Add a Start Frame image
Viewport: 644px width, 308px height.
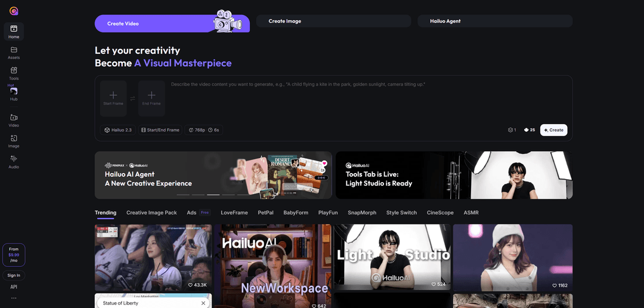pos(113,98)
